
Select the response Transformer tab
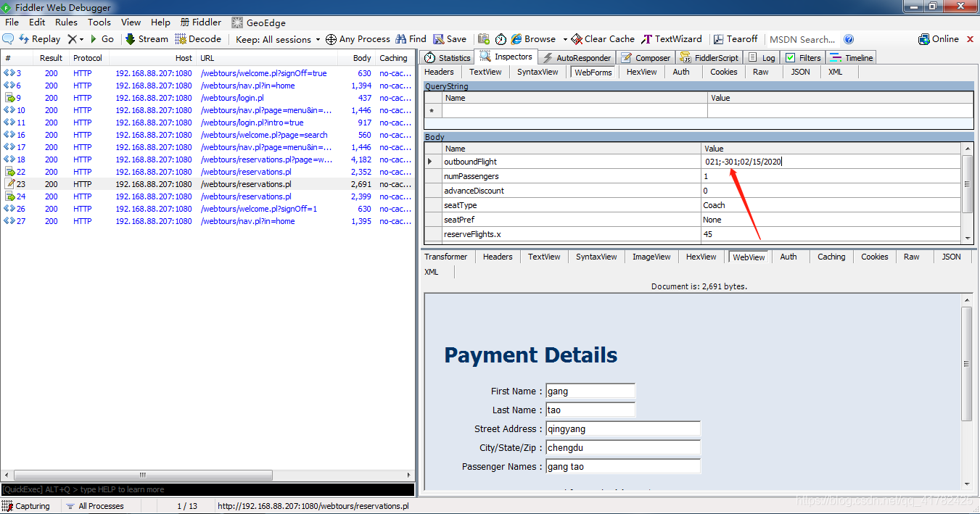tap(446, 257)
